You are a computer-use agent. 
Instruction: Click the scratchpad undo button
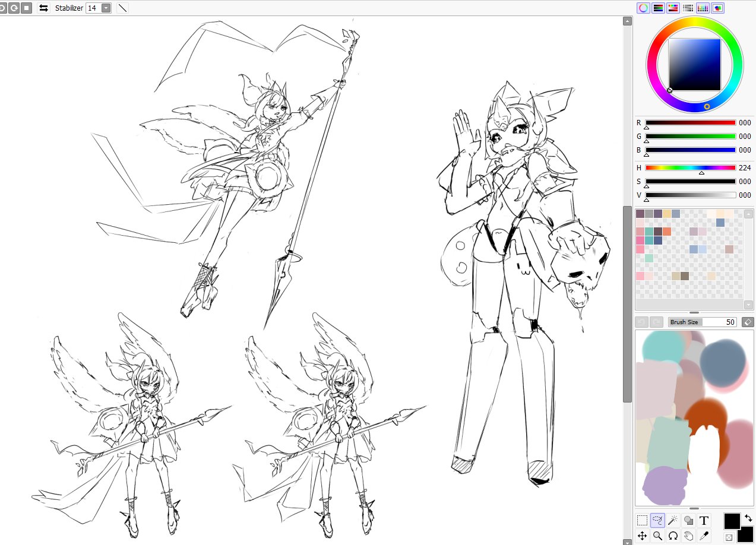(641, 322)
